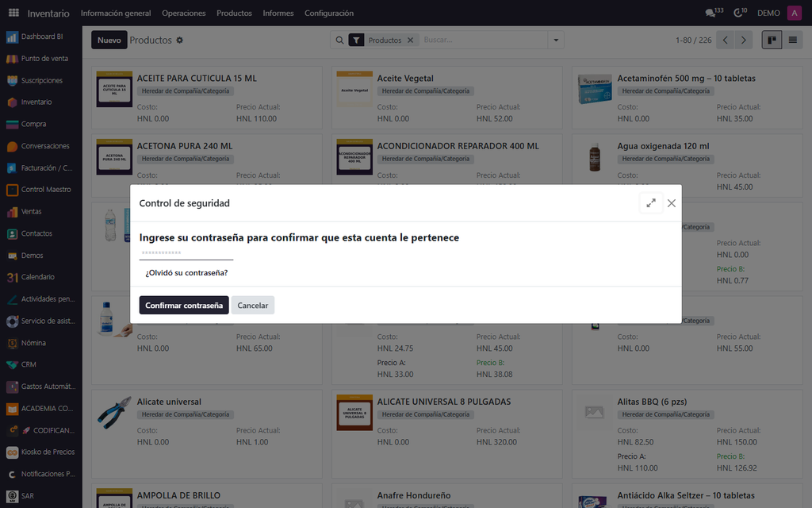Open Suscripciones sidebar icon

tap(12, 80)
